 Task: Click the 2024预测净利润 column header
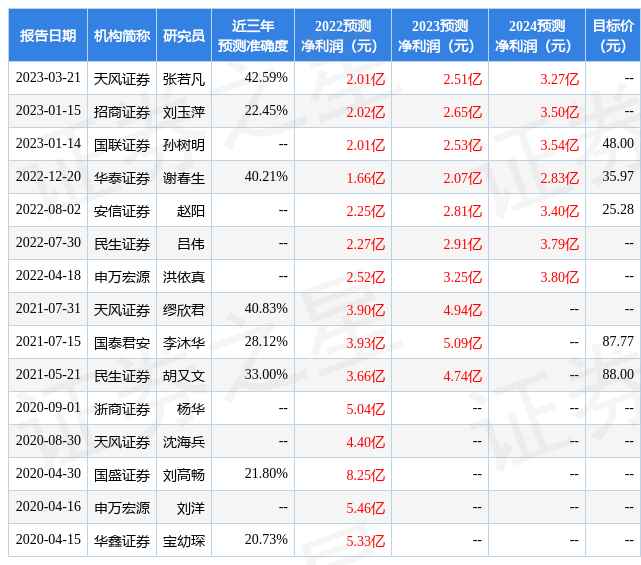pos(537,35)
